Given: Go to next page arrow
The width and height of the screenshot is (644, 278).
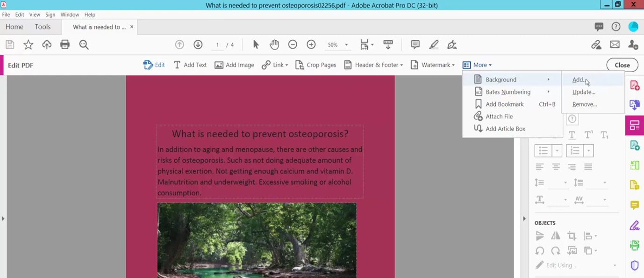Looking at the screenshot, I should (x=198, y=45).
